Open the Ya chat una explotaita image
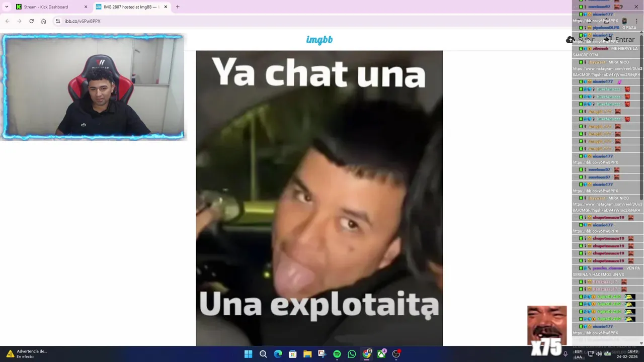644x362 pixels. 319,198
